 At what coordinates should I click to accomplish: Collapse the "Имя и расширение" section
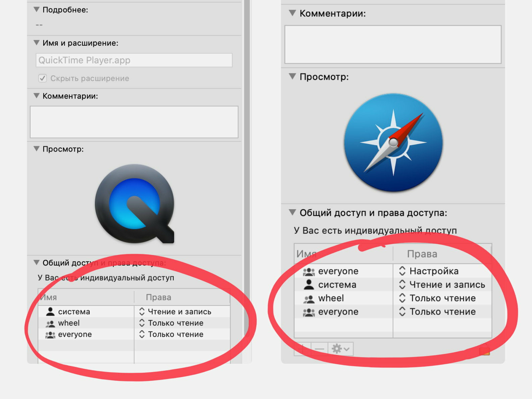37,43
